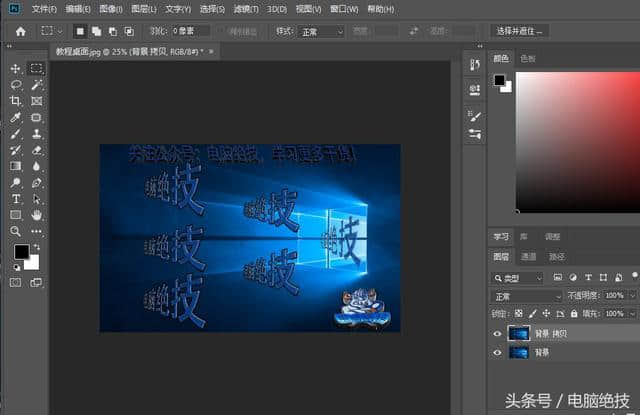Select the Horizontal Type tool
This screenshot has height=415, width=640.
[x=16, y=199]
